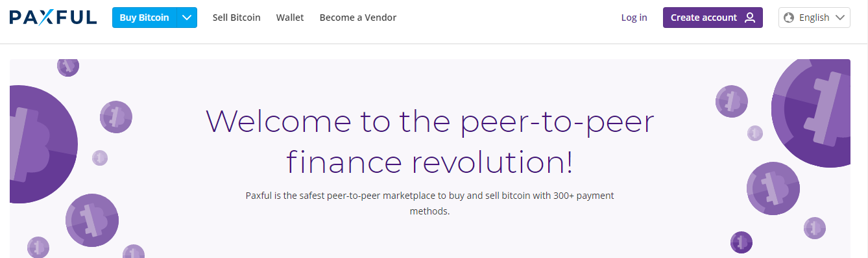Click the Welcome to peer-to-peer heading
This screenshot has height=258, width=868.
(429, 141)
